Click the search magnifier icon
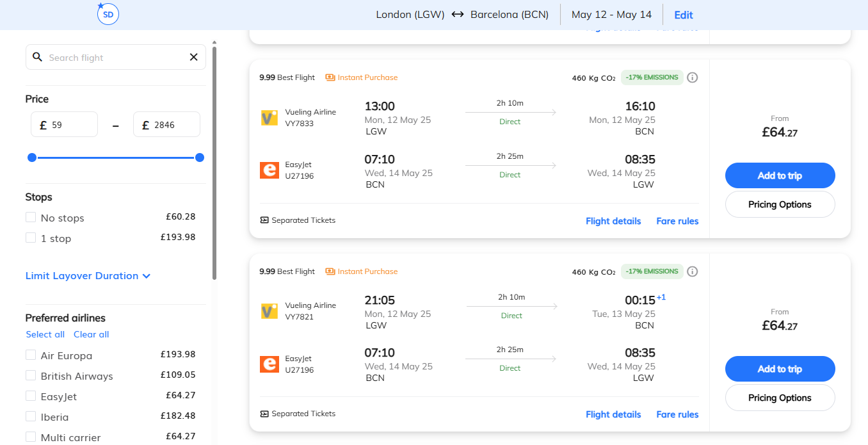 point(37,57)
